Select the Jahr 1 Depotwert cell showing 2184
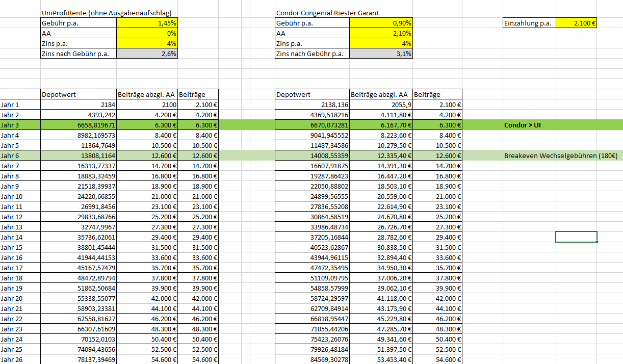Viewport: 623px width, 364px height. [x=79, y=105]
